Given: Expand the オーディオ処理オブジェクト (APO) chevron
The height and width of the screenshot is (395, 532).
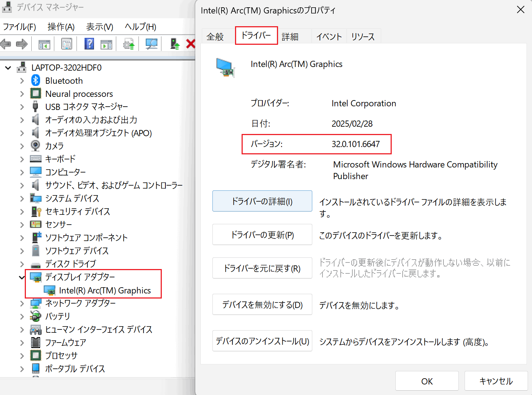Looking at the screenshot, I should point(22,133).
